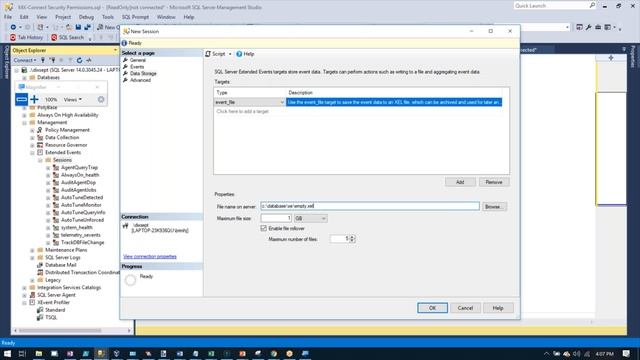
Task: Select Standard under XEvent Profiler
Action: [55, 310]
